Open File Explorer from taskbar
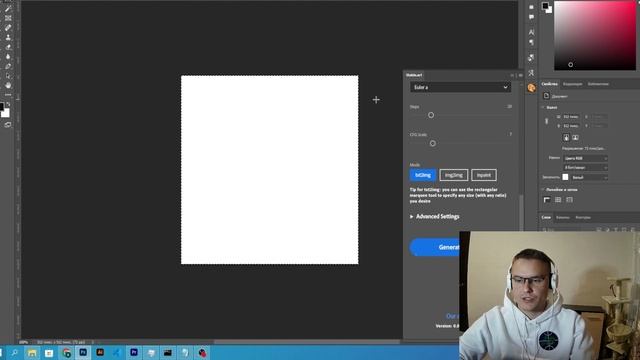Screen dimensions: 640x360 (x=32, y=353)
